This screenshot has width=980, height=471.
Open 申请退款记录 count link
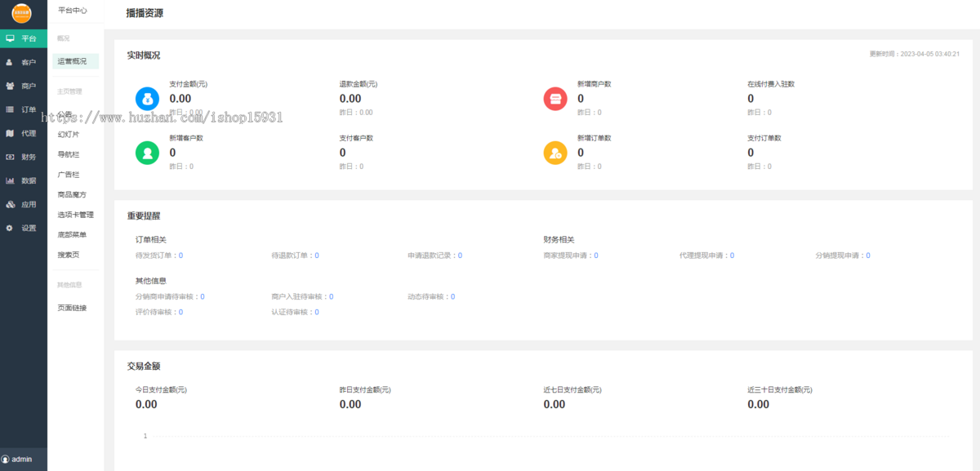pyautogui.click(x=460, y=255)
